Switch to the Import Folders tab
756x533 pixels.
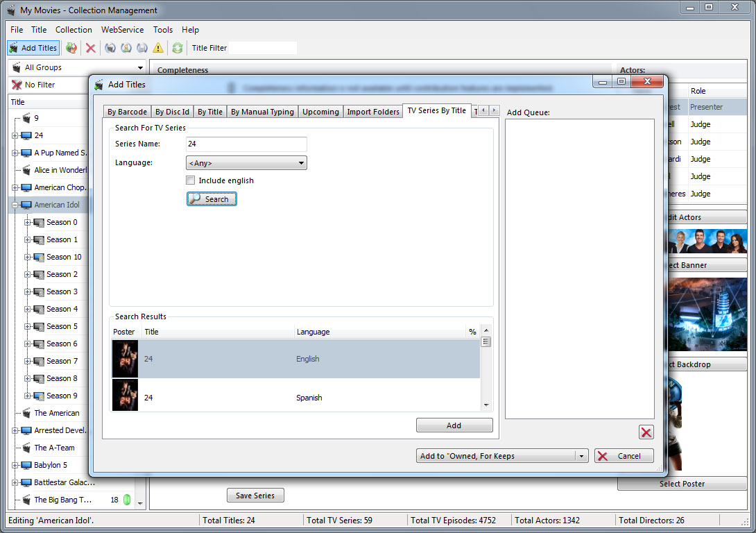pos(373,112)
